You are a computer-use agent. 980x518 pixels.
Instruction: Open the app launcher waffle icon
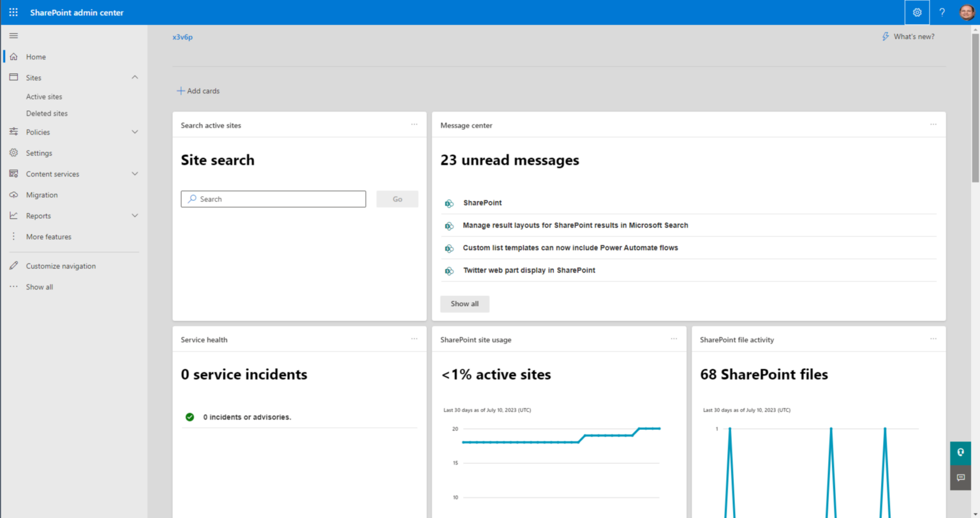click(x=13, y=12)
